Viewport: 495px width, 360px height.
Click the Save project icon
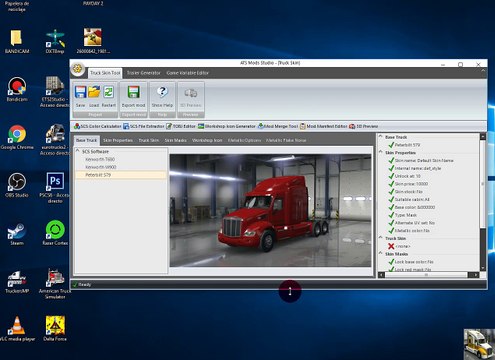tap(80, 92)
